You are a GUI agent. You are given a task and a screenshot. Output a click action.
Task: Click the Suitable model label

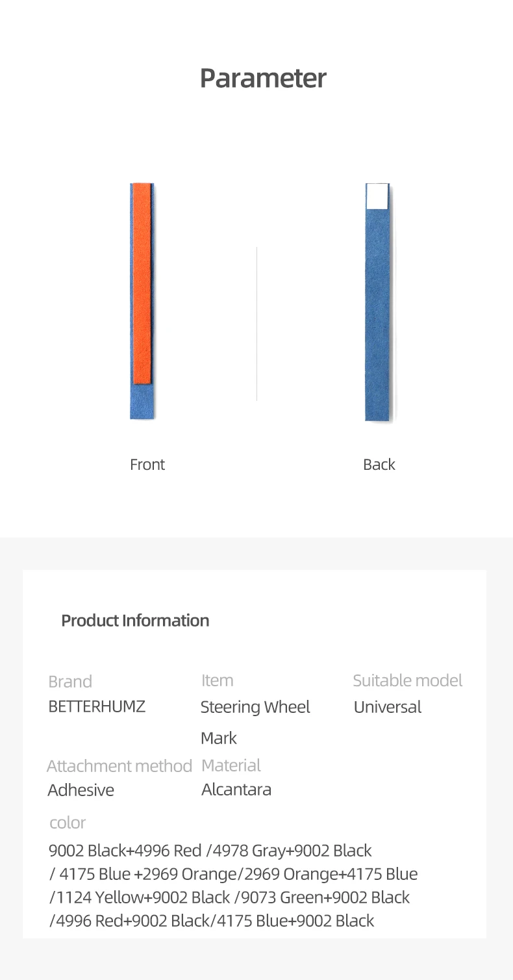point(408,680)
